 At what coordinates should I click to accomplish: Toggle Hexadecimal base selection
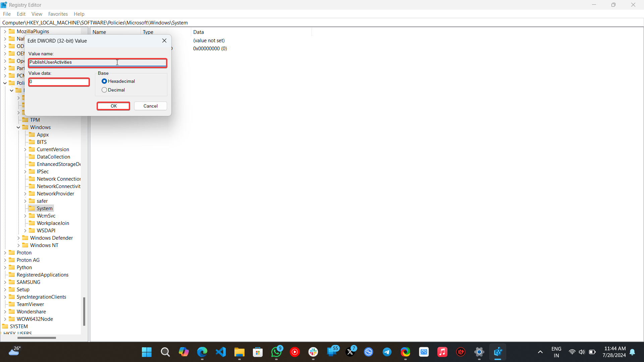pos(104,81)
